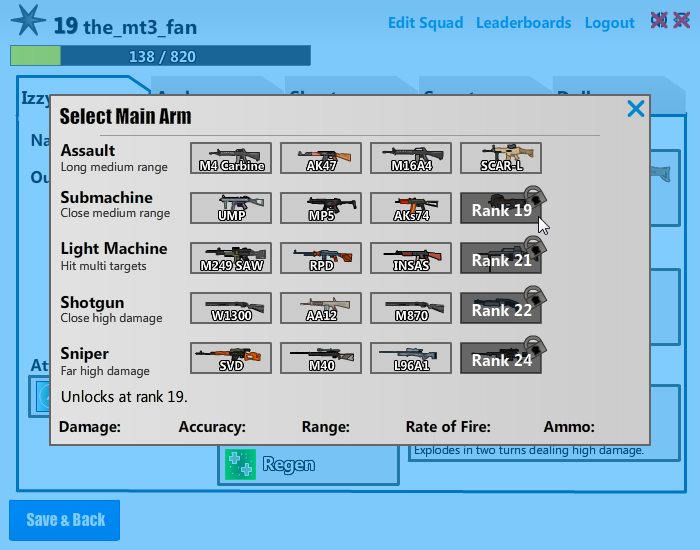Click the Ammo: stat label

(x=569, y=427)
